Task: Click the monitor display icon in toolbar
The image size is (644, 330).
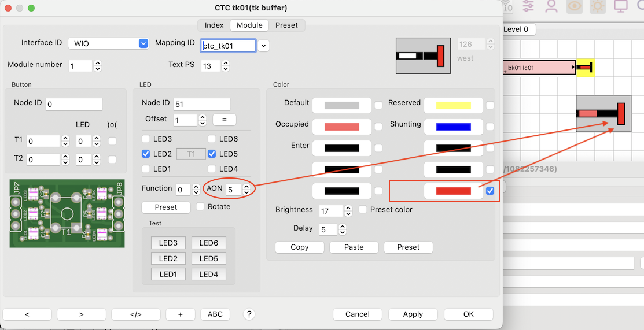Action: pos(621,6)
